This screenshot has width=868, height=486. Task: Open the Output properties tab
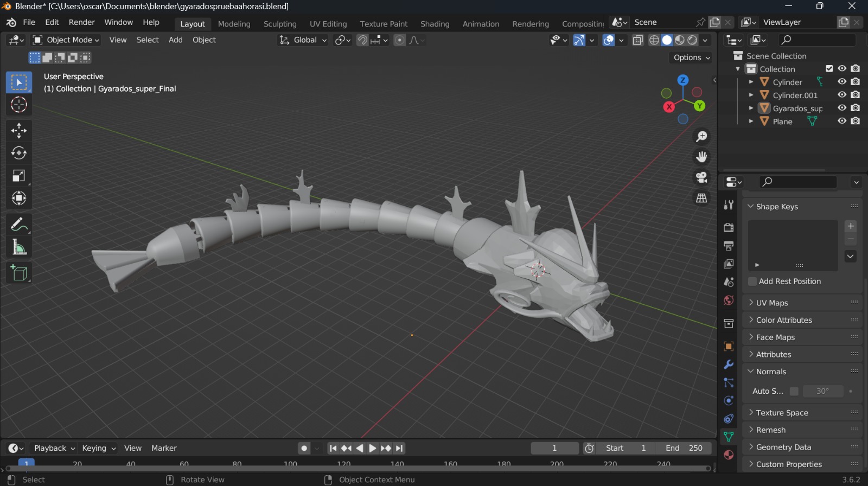[729, 246]
